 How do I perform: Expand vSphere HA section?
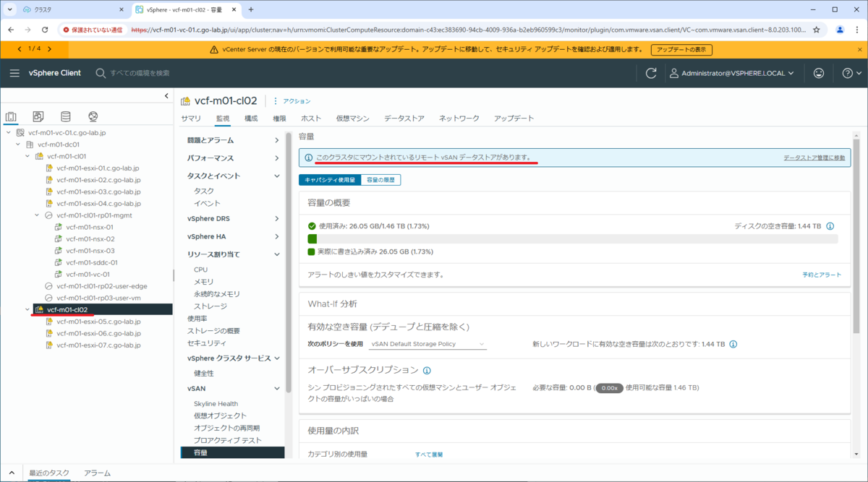click(276, 236)
